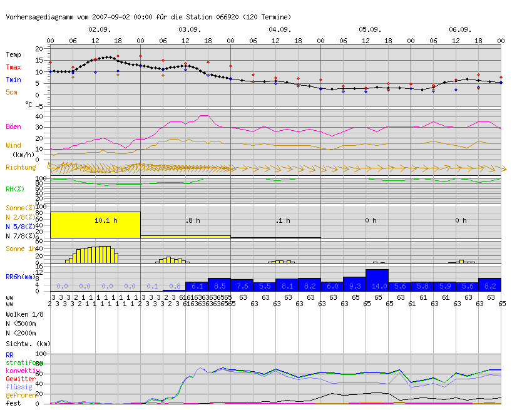Viewport: 532px width, 410px height.
Task: Click the 10.1 h yellow sunshine bar
Action: [95, 225]
